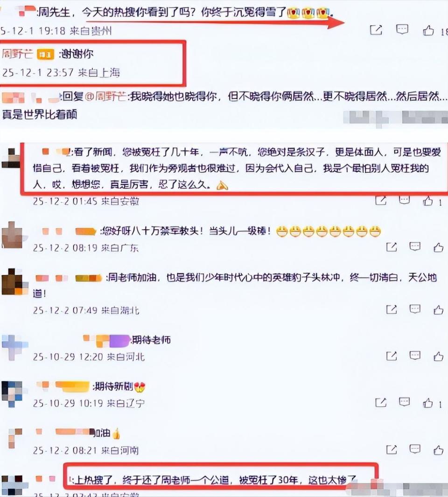Like the Anhui comment posted at 01:45

point(428,200)
